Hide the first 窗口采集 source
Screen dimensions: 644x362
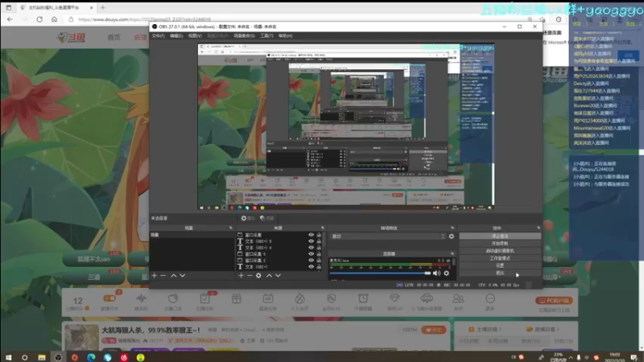click(311, 235)
